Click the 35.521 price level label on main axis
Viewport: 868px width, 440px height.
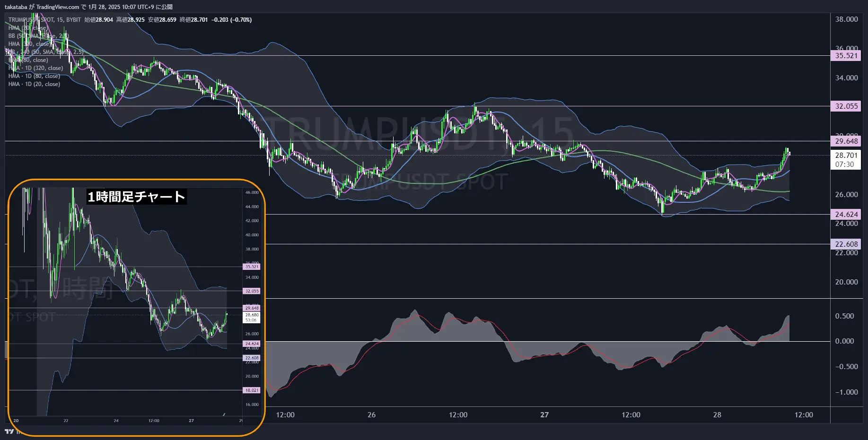[x=846, y=56]
